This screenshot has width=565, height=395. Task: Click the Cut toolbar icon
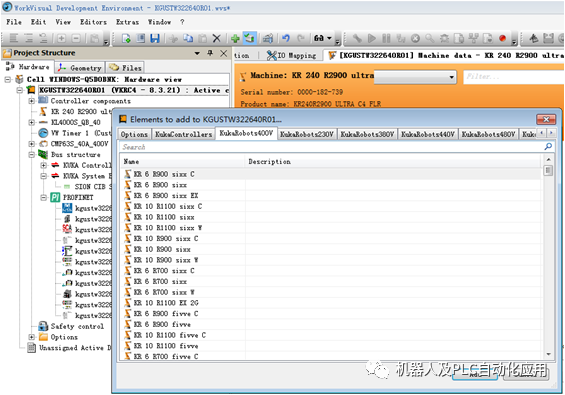click(x=173, y=38)
